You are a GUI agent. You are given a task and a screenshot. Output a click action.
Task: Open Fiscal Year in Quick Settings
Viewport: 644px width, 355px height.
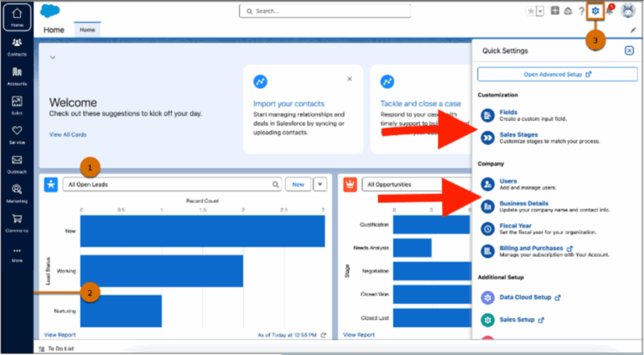tap(516, 226)
